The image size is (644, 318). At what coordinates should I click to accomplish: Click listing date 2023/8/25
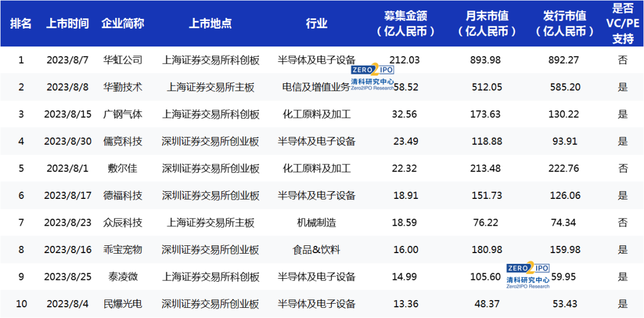pos(67,277)
